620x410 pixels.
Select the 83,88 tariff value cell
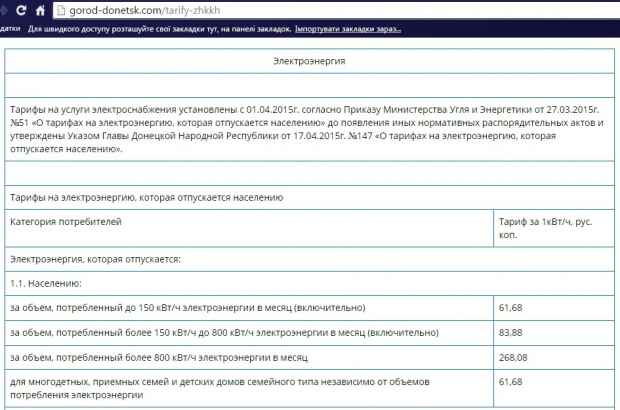(x=511, y=332)
